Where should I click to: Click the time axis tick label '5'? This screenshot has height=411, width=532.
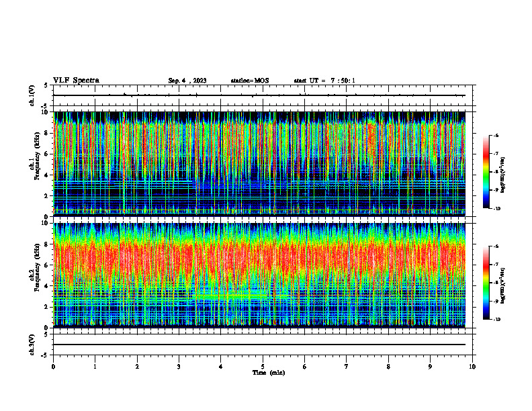pyautogui.click(x=263, y=367)
